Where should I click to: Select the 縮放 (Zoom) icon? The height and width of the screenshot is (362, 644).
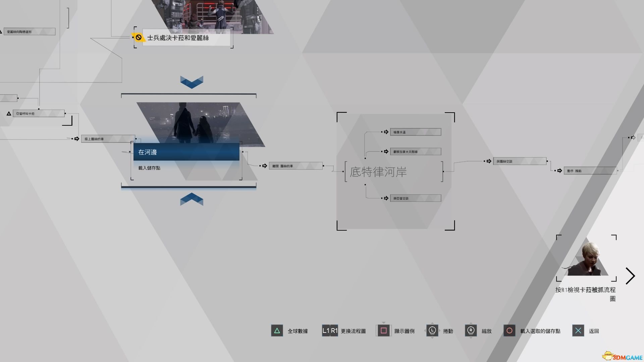470,330
